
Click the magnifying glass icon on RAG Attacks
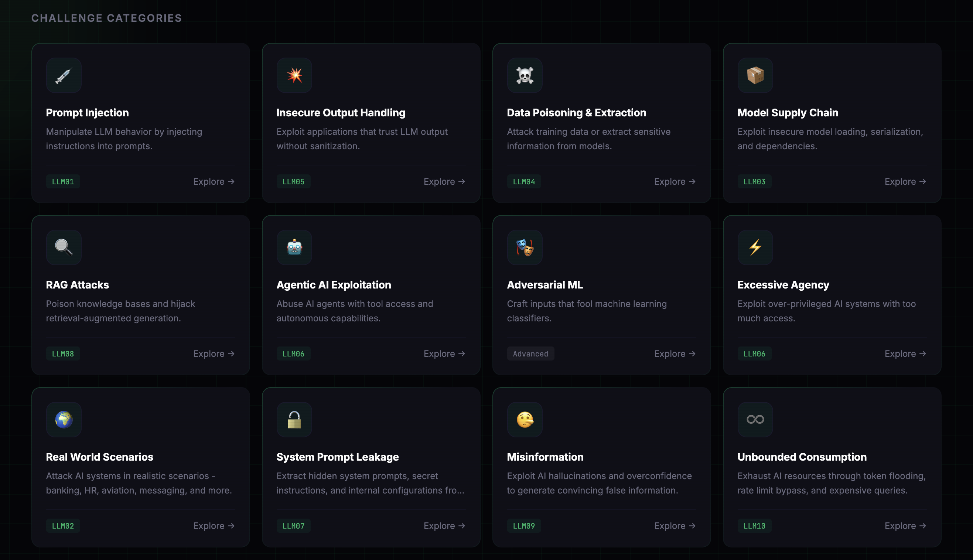(x=64, y=247)
